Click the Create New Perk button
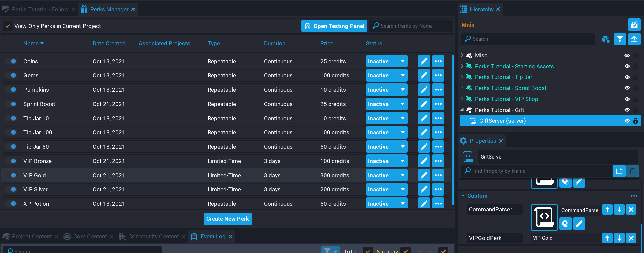This screenshot has width=644, height=253. pos(227,219)
